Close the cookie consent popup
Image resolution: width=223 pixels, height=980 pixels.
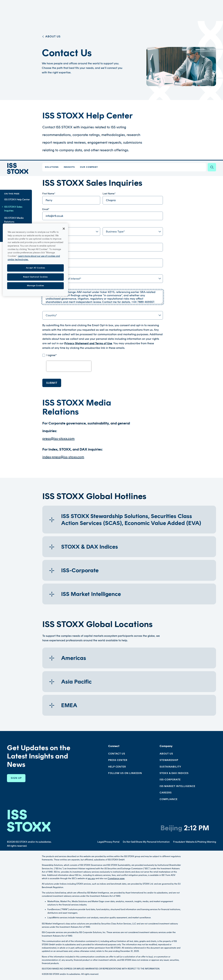click(64, 229)
